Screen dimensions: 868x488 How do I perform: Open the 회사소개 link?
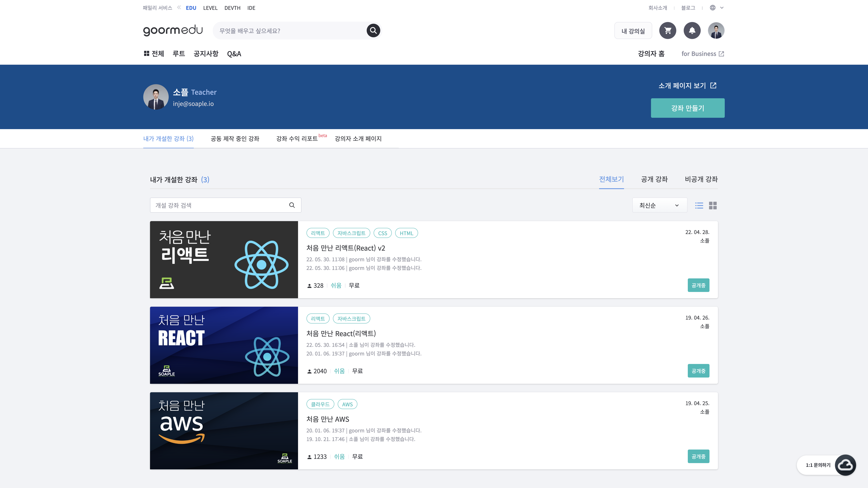point(657,8)
